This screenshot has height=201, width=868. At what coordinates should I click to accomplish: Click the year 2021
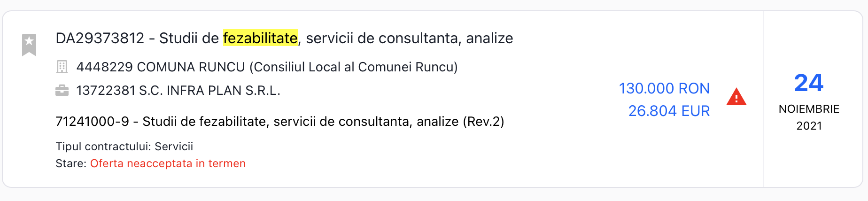pos(809,126)
